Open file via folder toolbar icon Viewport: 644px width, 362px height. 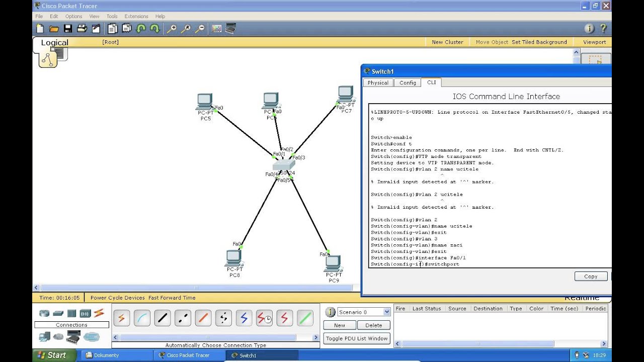point(54,29)
